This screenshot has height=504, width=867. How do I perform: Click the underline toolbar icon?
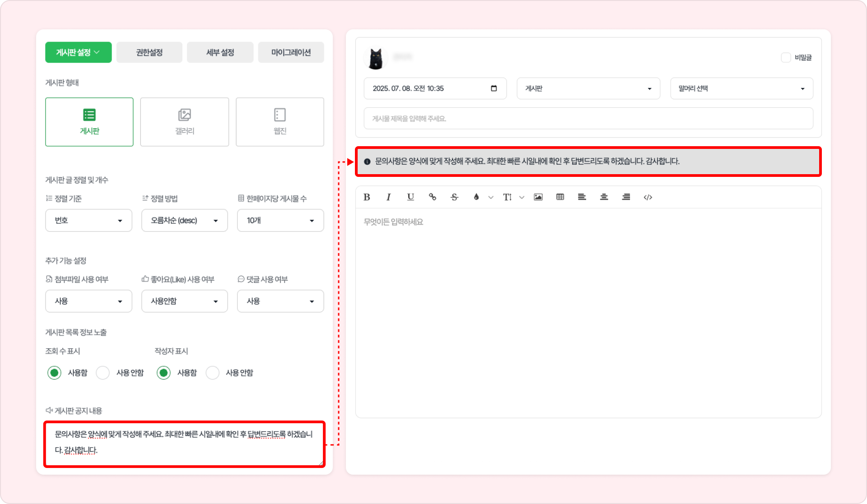pos(410,197)
